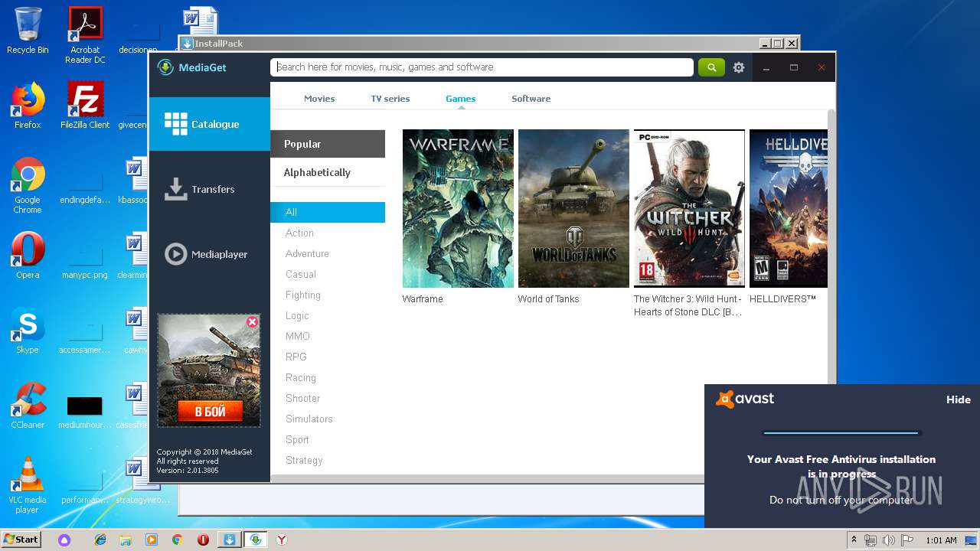Click the Warframe title text
This screenshot has width=980, height=551.
[x=423, y=299]
